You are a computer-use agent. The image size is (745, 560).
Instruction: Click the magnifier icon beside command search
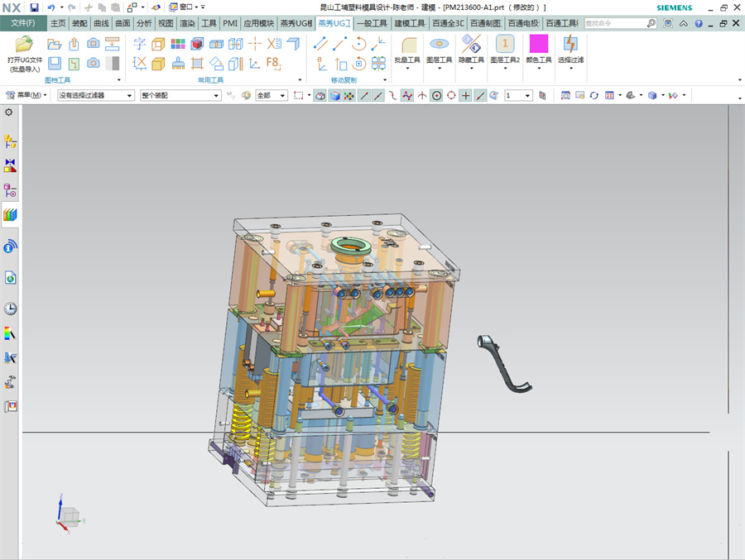(651, 23)
